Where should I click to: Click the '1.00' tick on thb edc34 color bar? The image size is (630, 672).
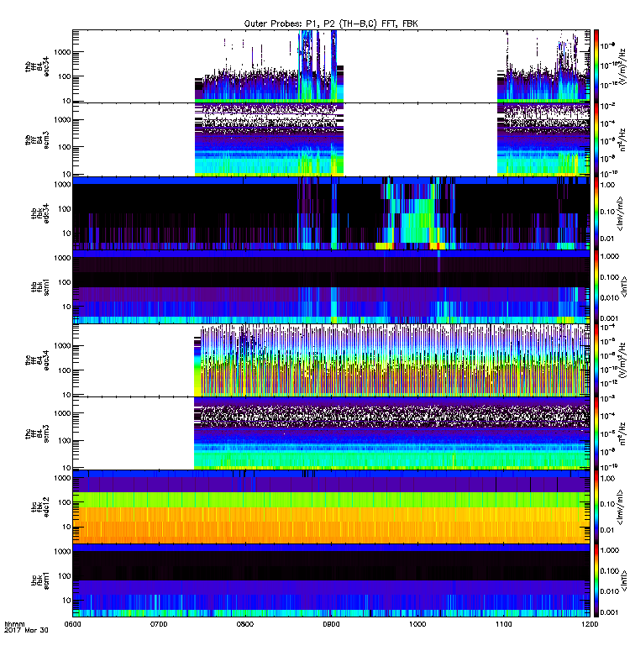pos(607,185)
